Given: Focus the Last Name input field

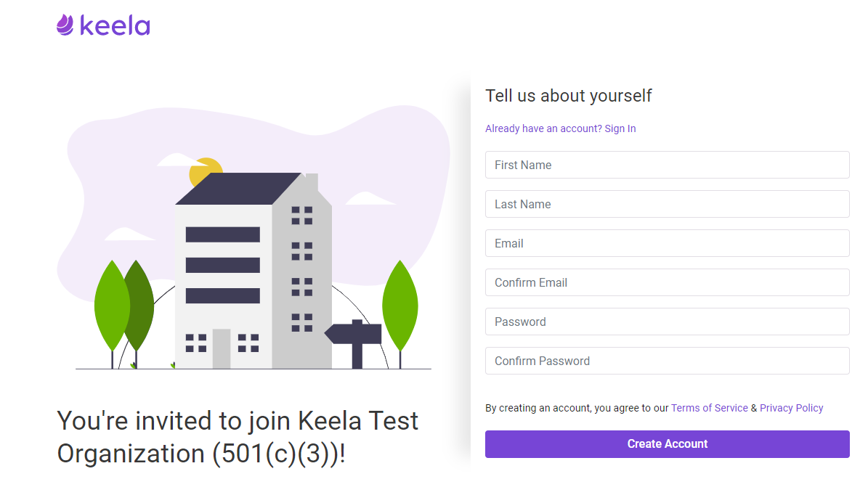Looking at the screenshot, I should click(667, 204).
